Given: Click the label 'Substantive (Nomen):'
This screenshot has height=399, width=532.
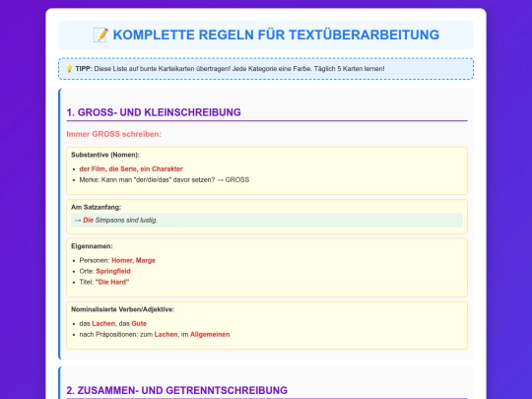Looking at the screenshot, I should (105, 155).
